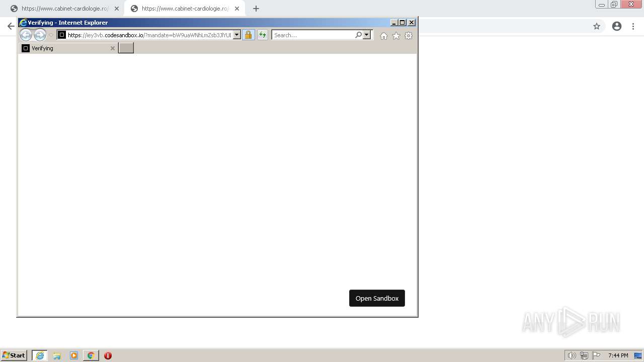Open the Windows Start menu
The width and height of the screenshot is (644, 362).
click(14, 355)
